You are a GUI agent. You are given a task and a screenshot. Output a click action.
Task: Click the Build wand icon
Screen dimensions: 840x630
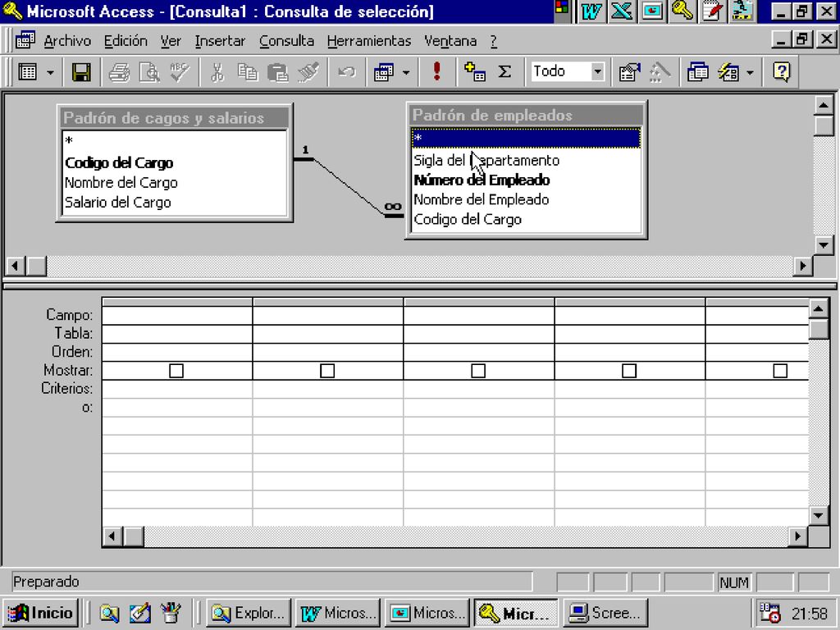(660, 72)
